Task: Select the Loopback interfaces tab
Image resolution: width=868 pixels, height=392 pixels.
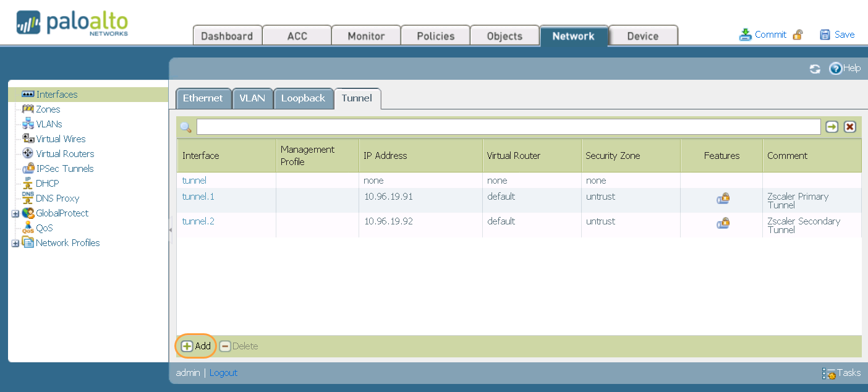Action: tap(303, 98)
